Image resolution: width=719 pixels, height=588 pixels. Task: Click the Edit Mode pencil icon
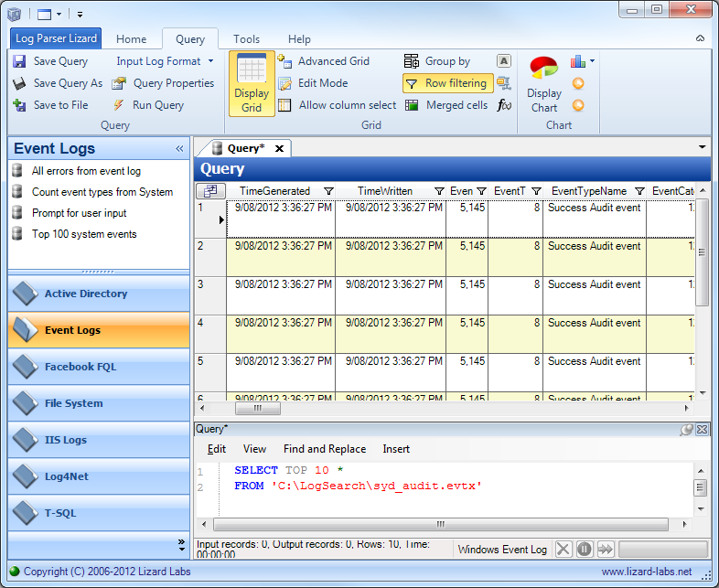click(x=284, y=83)
